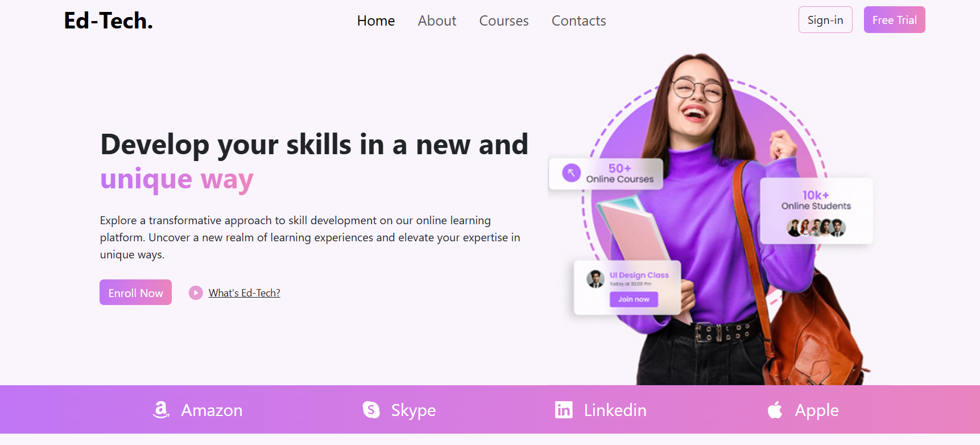Click the instructor avatar on UI Design Class card

pyautogui.click(x=596, y=279)
